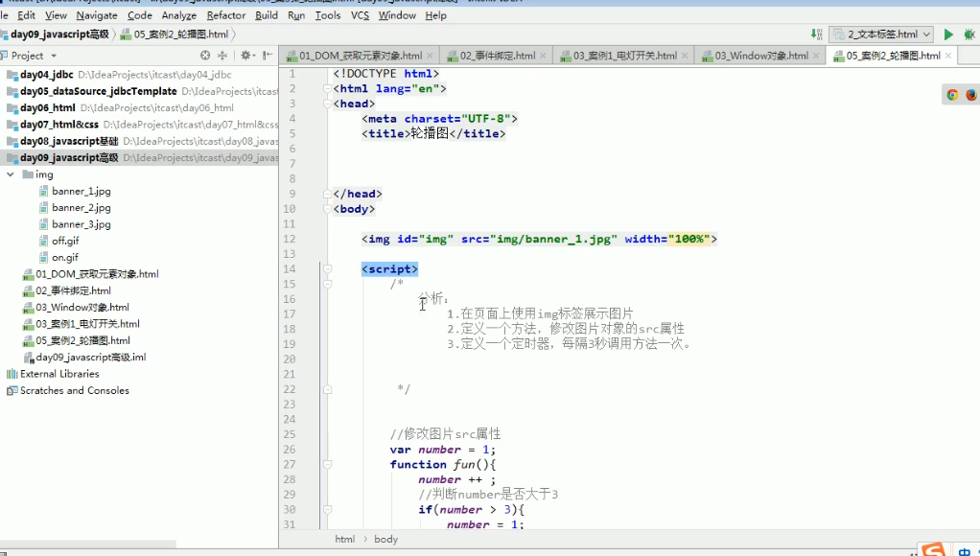The image size is (980, 556).
Task: Select day08_javascript基础 module in Project tree
Action: click(69, 141)
